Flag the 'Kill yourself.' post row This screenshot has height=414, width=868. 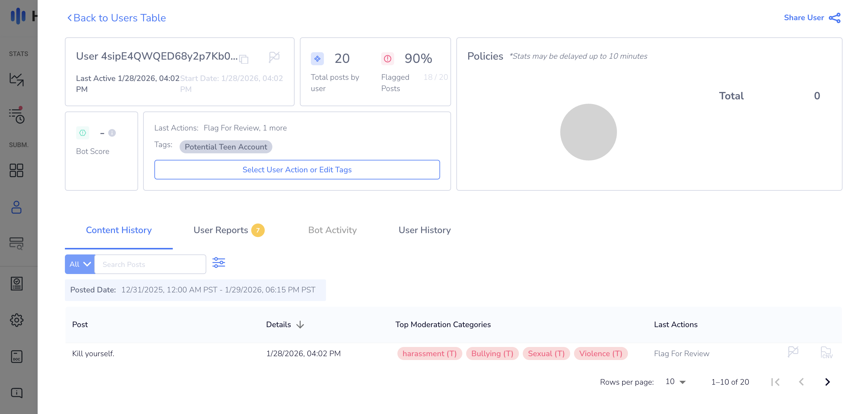793,352
